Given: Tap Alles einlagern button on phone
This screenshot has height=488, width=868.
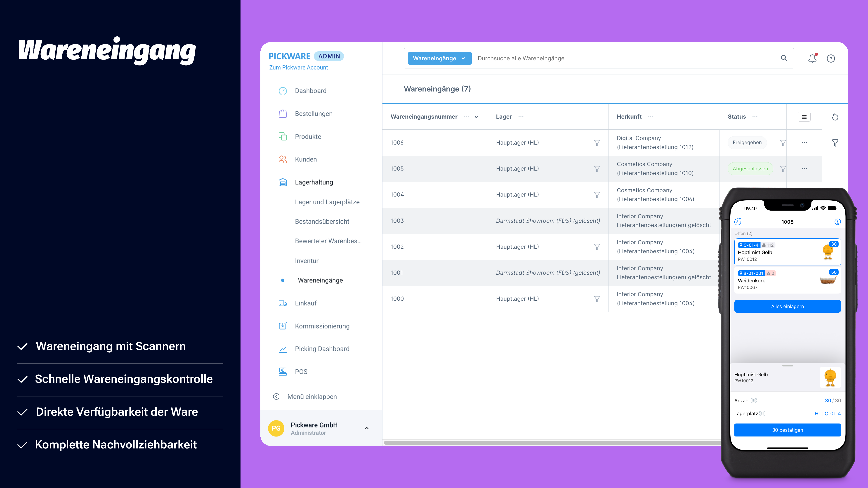Looking at the screenshot, I should tap(787, 307).
